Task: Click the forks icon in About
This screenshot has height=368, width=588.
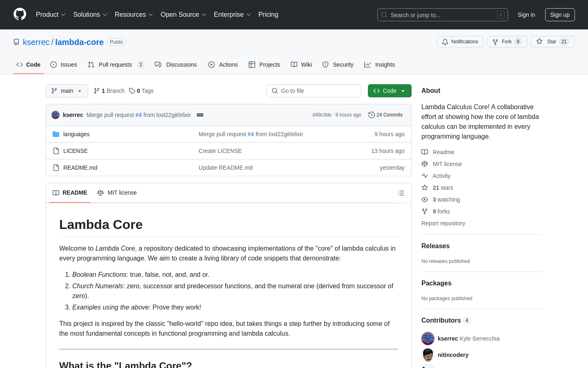Action: coord(425,211)
